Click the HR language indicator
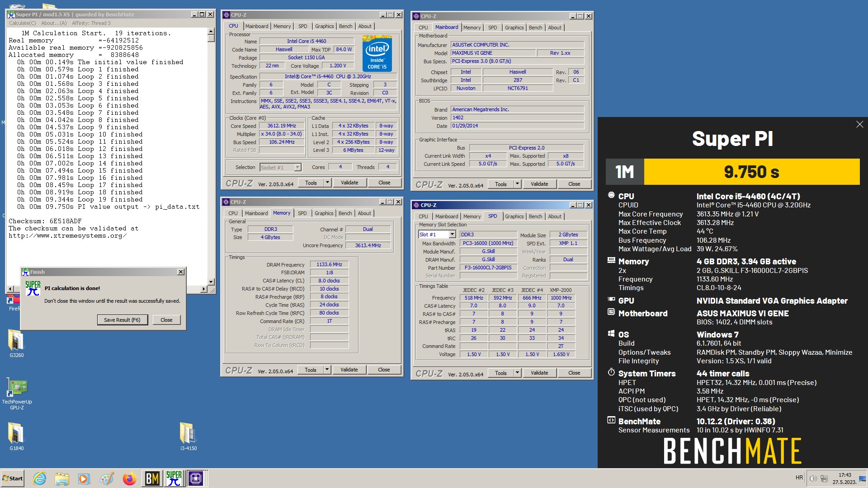The image size is (868, 488). 799,478
